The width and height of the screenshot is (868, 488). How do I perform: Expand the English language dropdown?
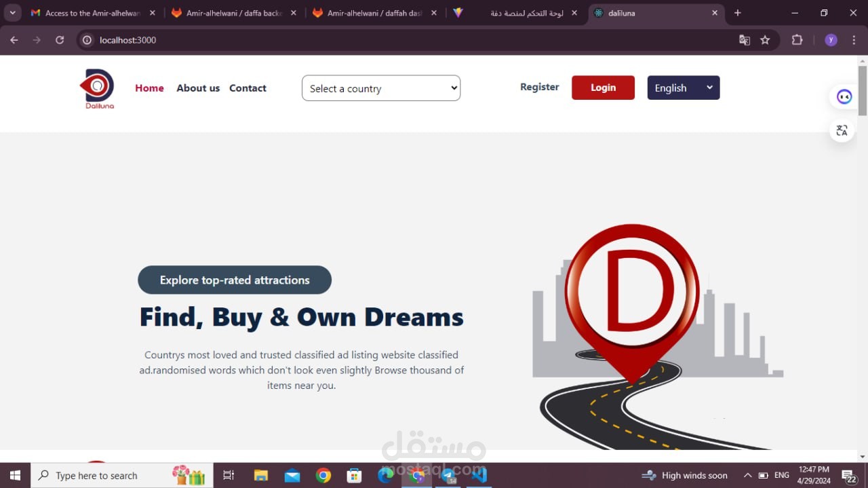click(x=683, y=88)
